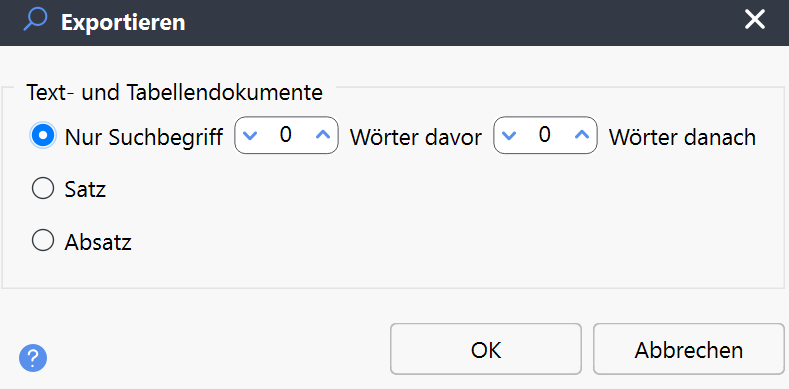
Task: Increase Wörter danach with up chevron
Action: 582,135
